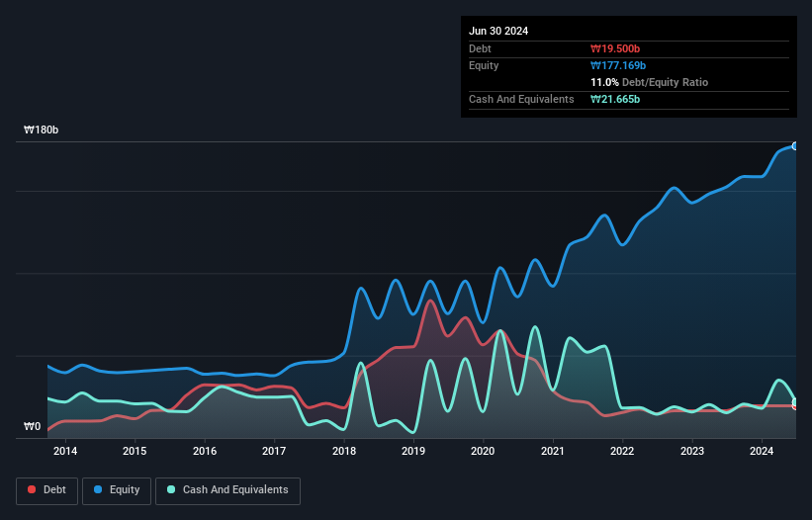Click the ₩180b y-axis label
Image resolution: width=812 pixels, height=520 pixels.
41,130
